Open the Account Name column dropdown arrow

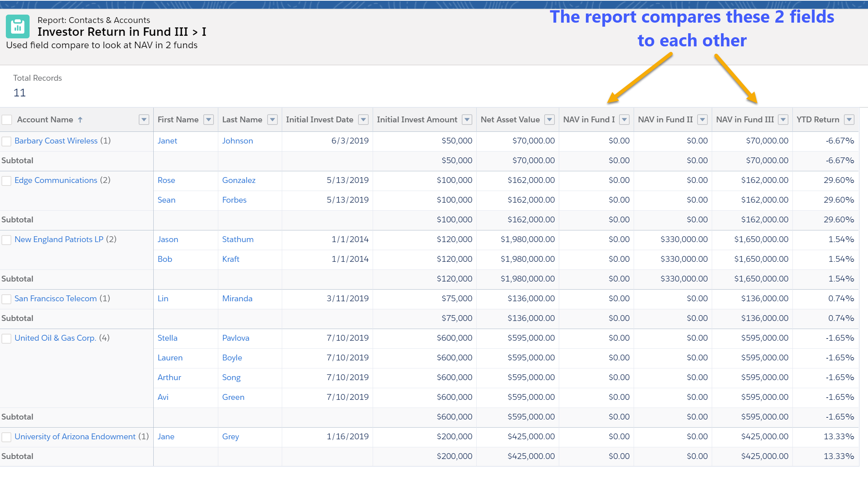click(144, 120)
